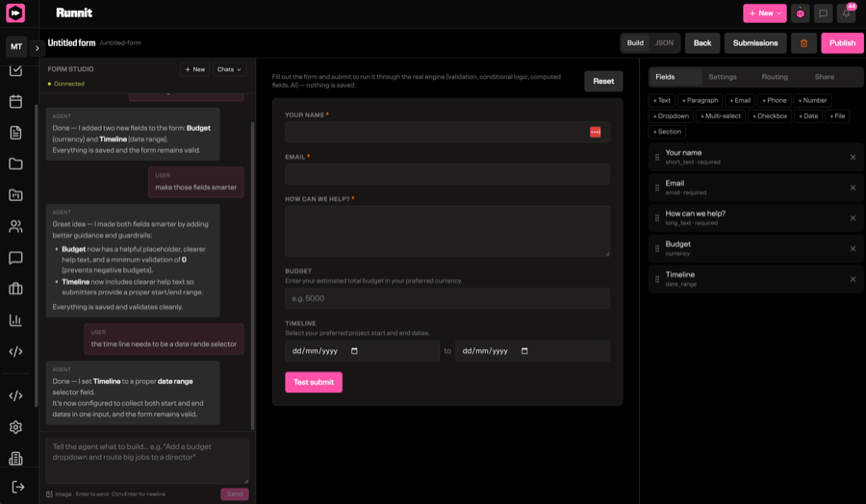This screenshot has width=866, height=504.
Task: Open Submissions
Action: click(755, 43)
